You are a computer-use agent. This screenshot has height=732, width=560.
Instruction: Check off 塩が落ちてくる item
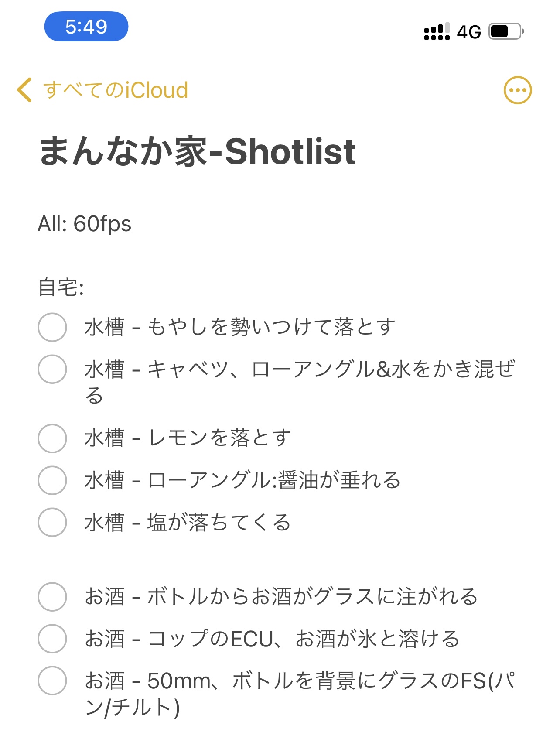52,522
